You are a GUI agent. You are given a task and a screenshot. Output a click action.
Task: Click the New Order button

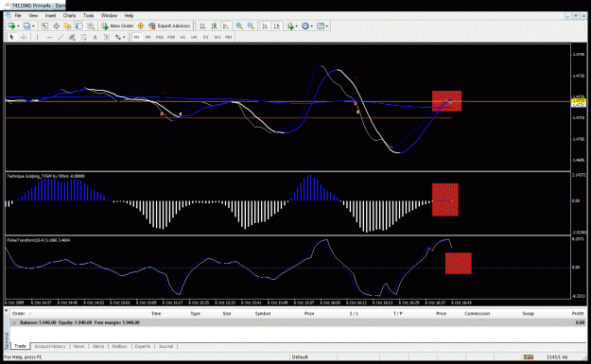tap(117, 26)
